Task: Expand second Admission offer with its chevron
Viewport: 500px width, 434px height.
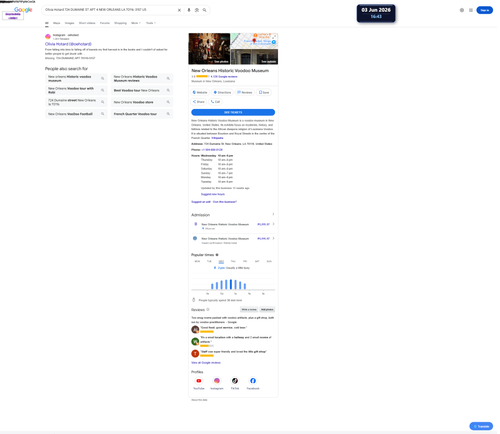Action: coord(274,238)
